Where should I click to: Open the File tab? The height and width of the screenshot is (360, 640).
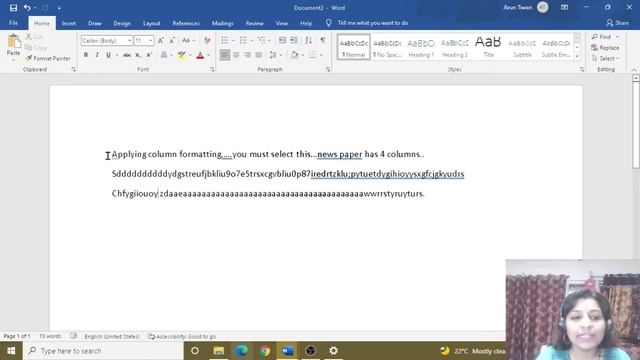(13, 23)
